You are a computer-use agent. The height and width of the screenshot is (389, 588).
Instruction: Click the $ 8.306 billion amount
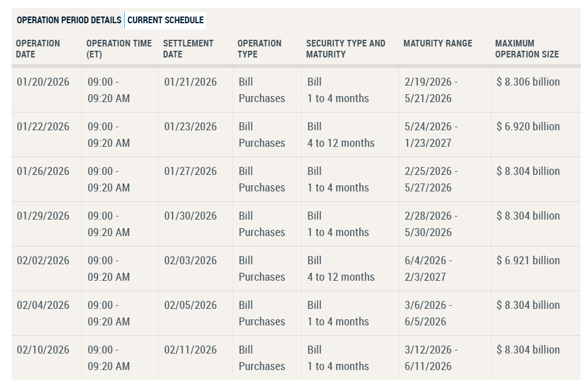[527, 81]
